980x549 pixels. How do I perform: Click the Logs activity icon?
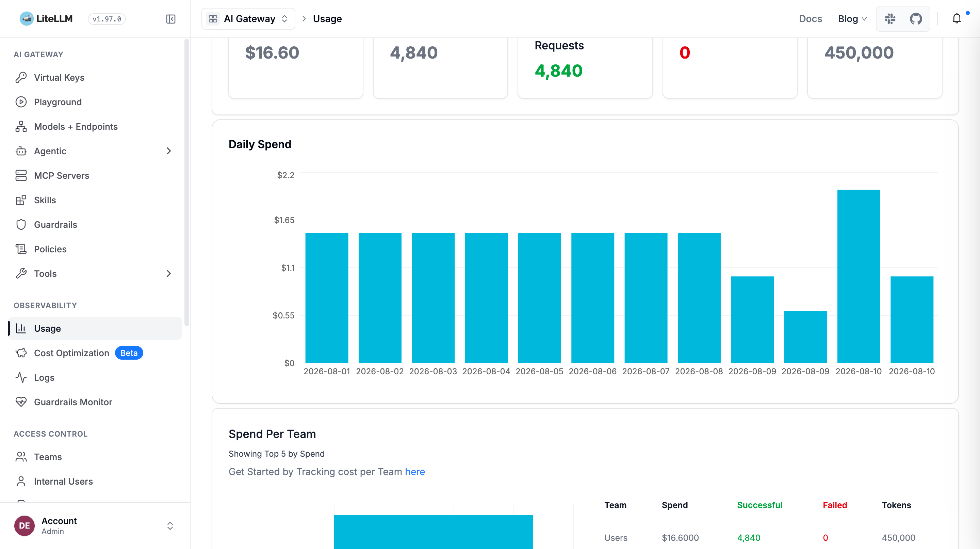tap(21, 377)
